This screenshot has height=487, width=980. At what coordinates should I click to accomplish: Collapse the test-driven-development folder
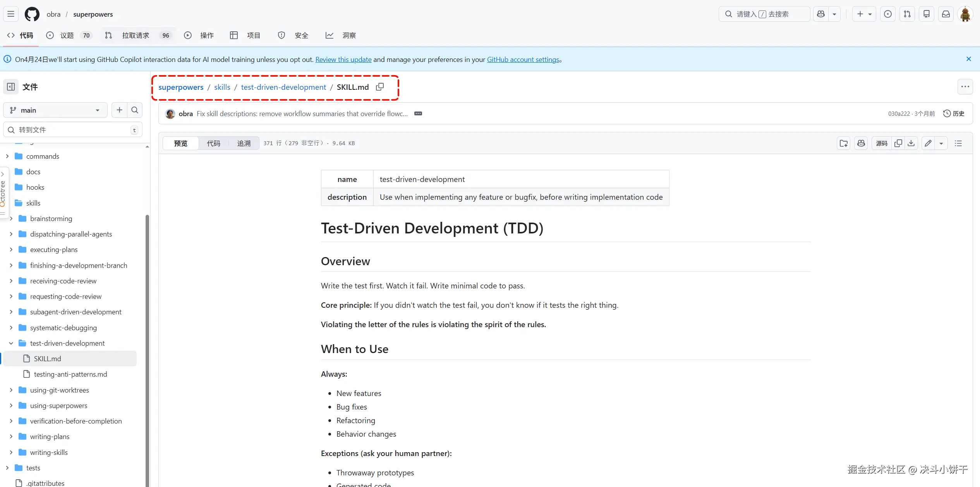pos(11,343)
